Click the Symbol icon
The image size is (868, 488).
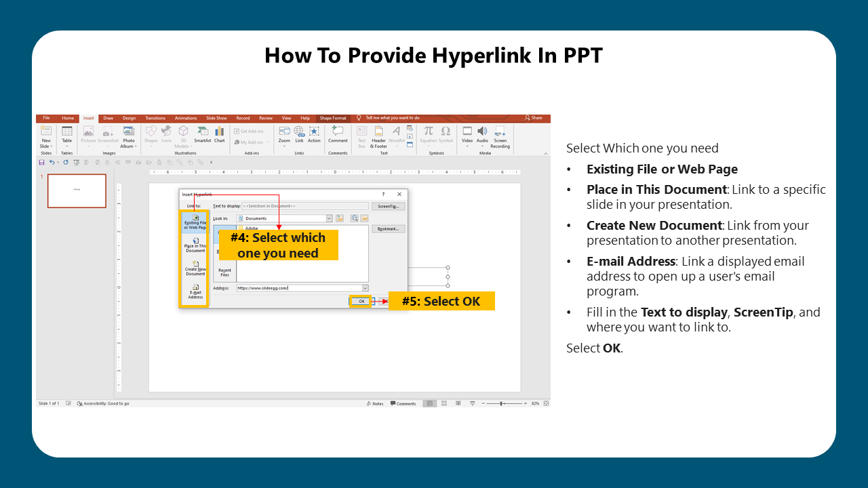(x=446, y=131)
